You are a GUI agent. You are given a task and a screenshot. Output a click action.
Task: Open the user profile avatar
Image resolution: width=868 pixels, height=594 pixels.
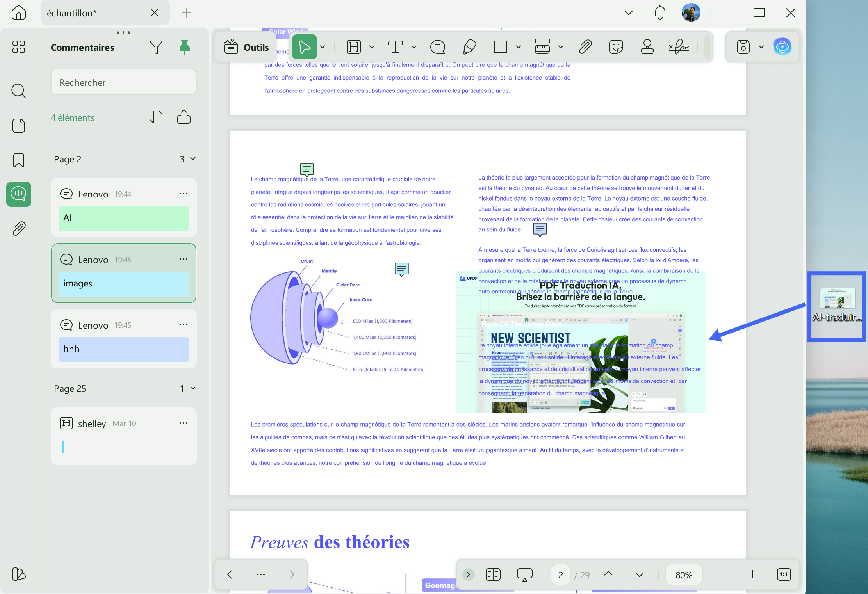pos(691,12)
